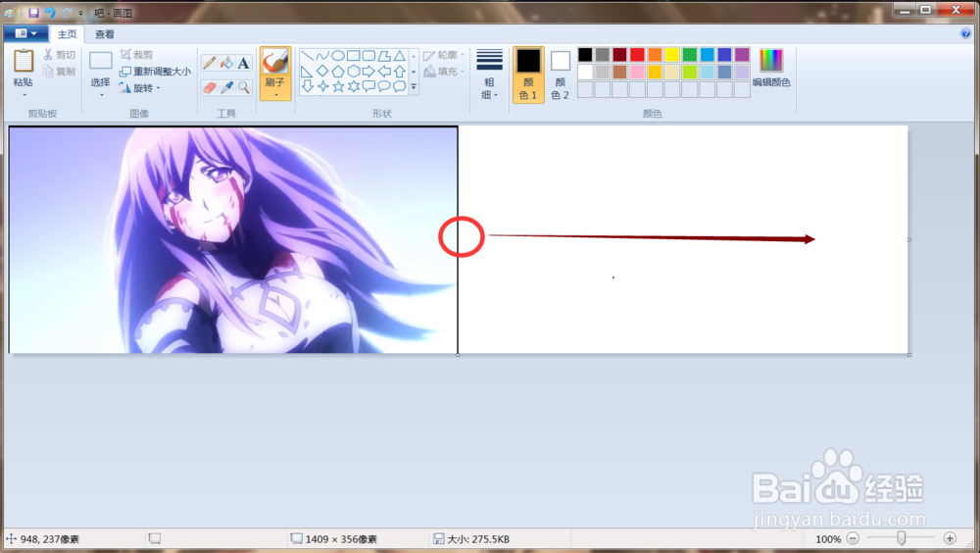Viewport: 980px width, 553px height.
Task: Pick the red color swatch
Action: pyautogui.click(x=638, y=55)
